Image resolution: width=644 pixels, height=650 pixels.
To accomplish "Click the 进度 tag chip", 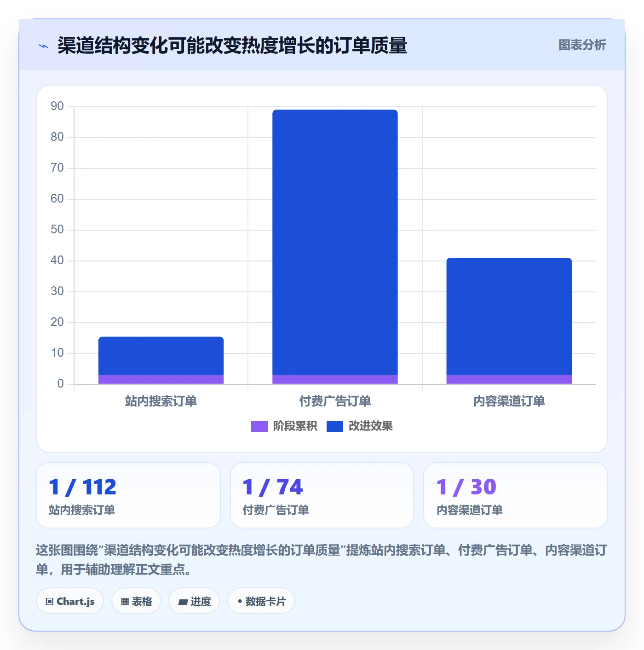I will 194,601.
